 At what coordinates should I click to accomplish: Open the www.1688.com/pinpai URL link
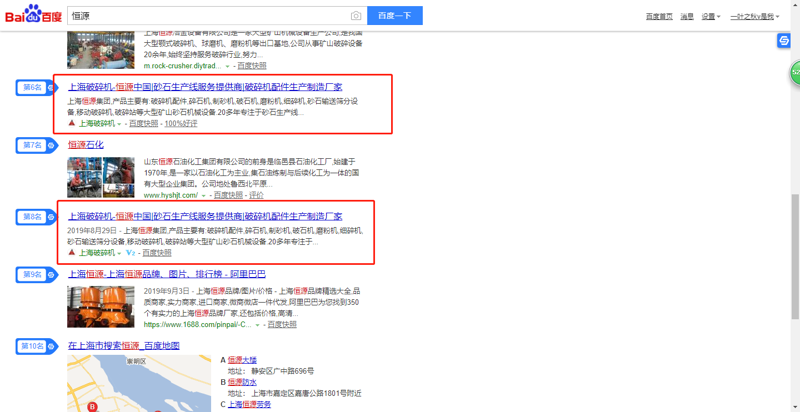tap(197, 325)
